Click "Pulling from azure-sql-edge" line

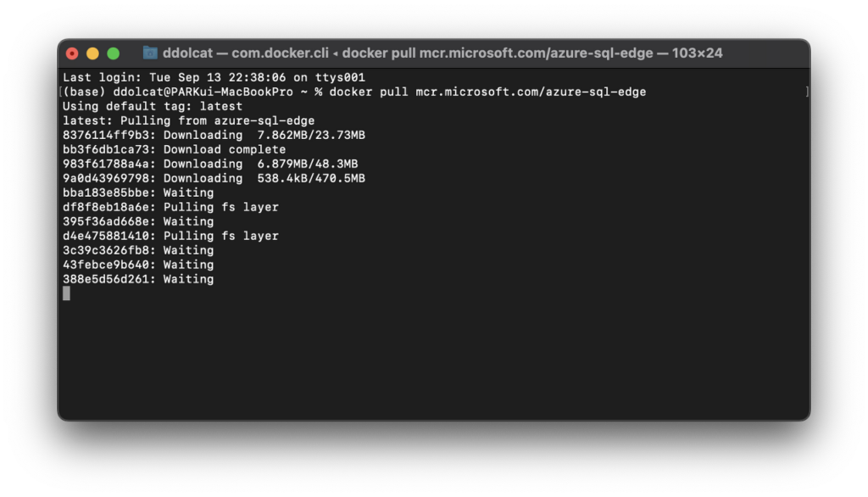pyautogui.click(x=188, y=120)
